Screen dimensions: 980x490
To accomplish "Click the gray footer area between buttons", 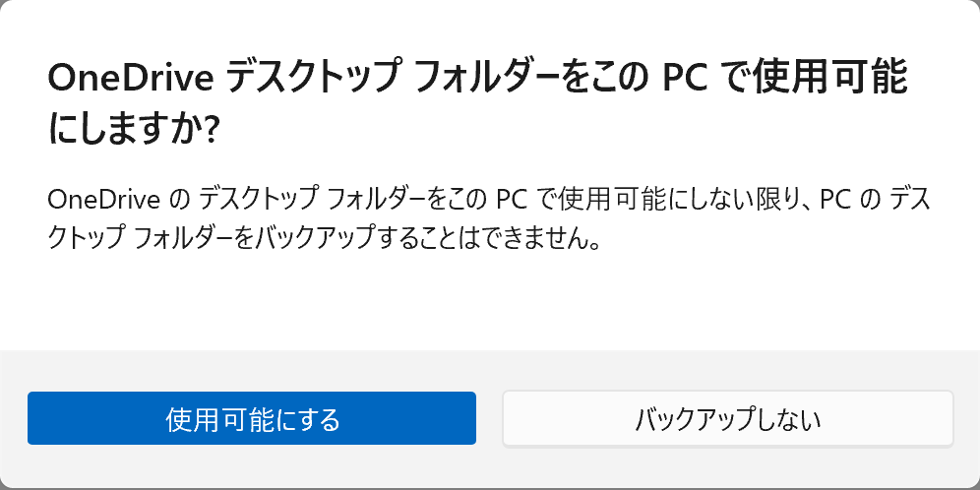I will 489,419.
